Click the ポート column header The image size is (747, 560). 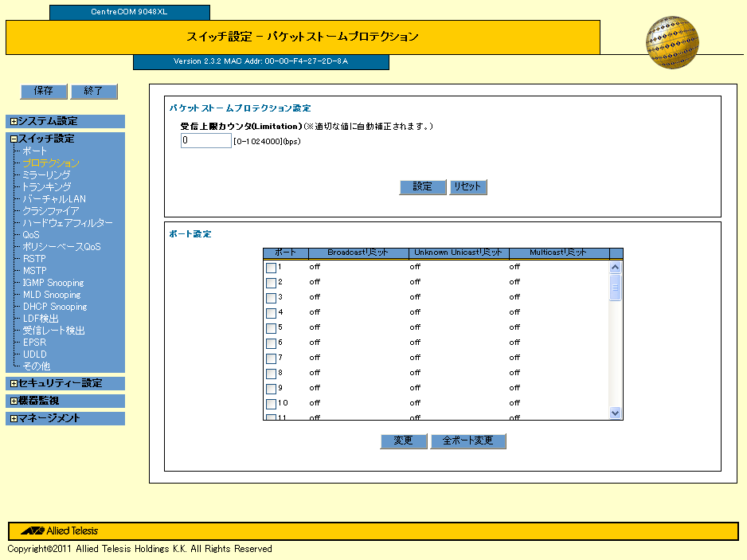[285, 253]
